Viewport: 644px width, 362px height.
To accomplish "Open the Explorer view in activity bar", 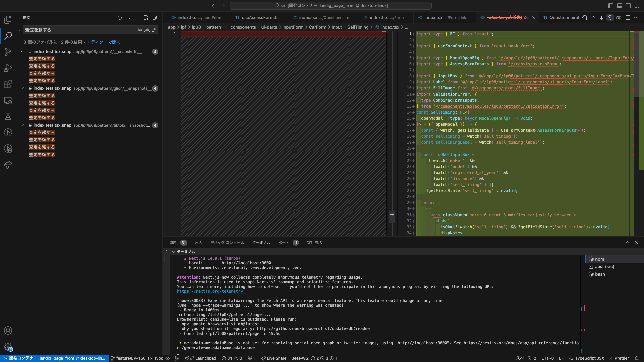I will tap(8, 20).
